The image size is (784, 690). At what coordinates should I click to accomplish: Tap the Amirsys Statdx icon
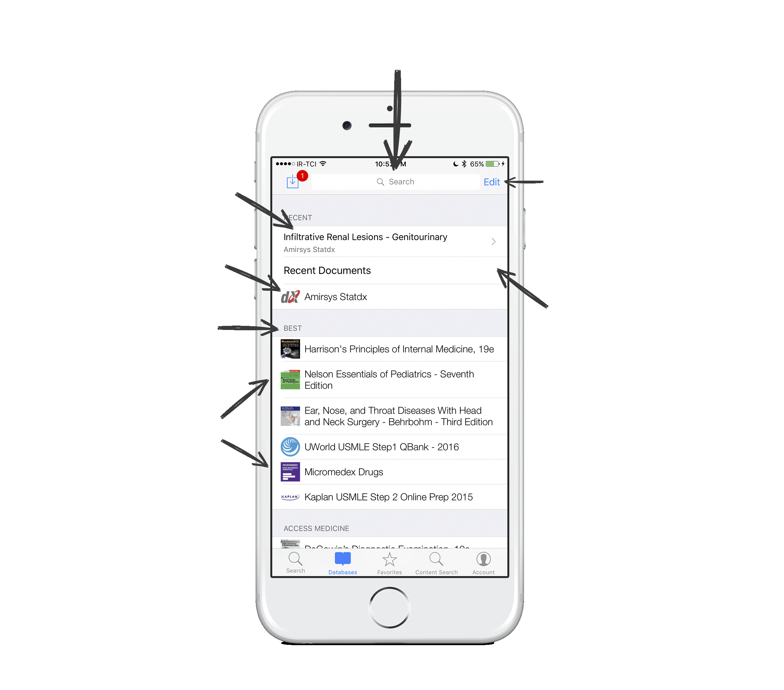[291, 297]
